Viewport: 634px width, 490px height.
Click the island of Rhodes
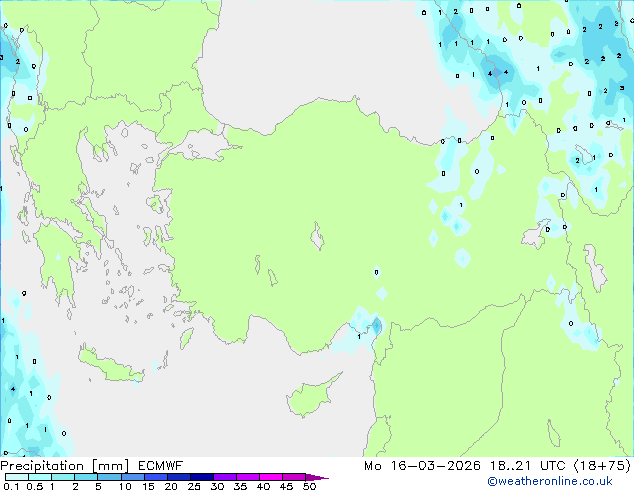point(186,338)
